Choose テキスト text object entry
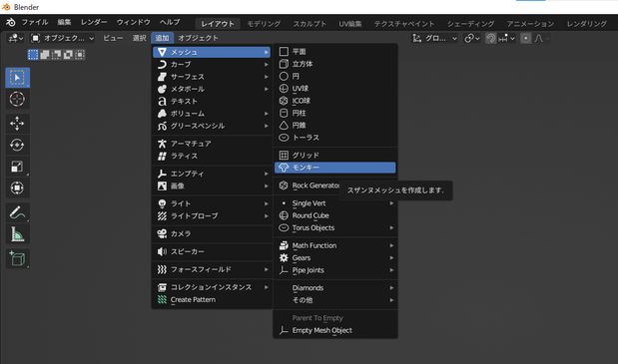Image resolution: width=618 pixels, height=364 pixels. (x=212, y=101)
